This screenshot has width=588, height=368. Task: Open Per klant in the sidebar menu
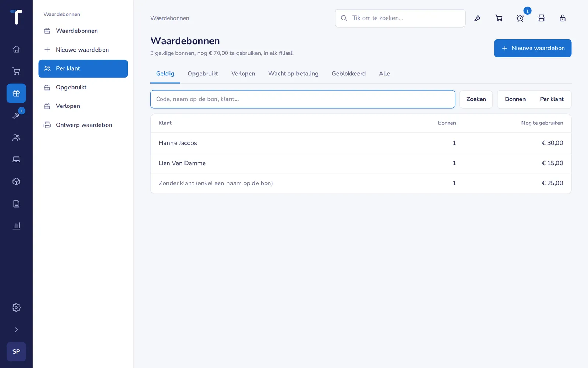[x=83, y=68]
